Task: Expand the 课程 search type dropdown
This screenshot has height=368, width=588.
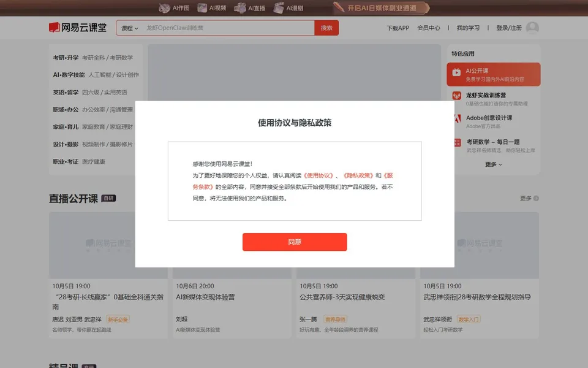Action: pos(129,28)
